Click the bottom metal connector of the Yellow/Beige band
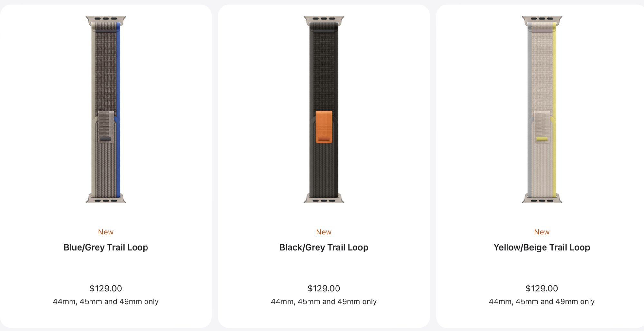644x331 pixels. click(542, 199)
